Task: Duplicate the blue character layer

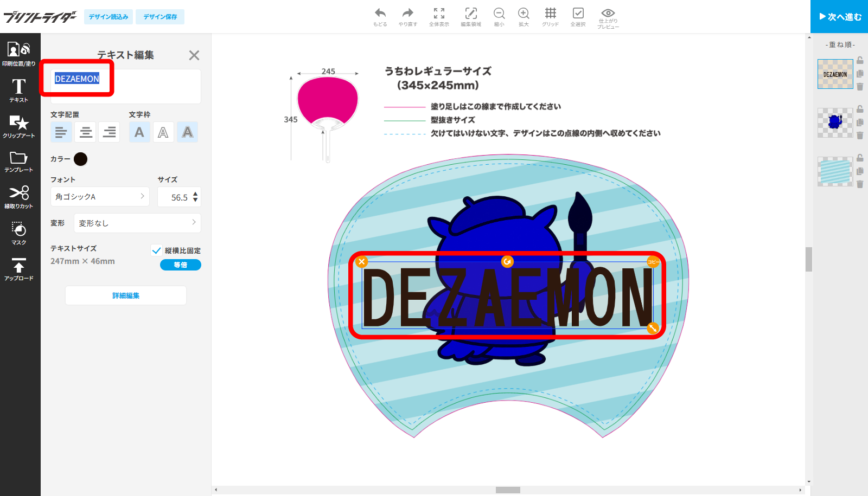Action: tap(860, 123)
